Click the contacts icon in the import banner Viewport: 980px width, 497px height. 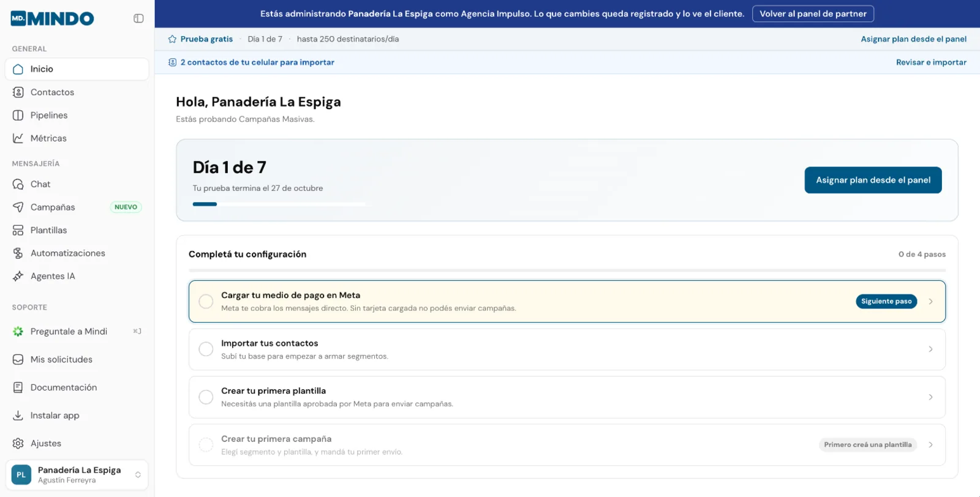pyautogui.click(x=172, y=62)
